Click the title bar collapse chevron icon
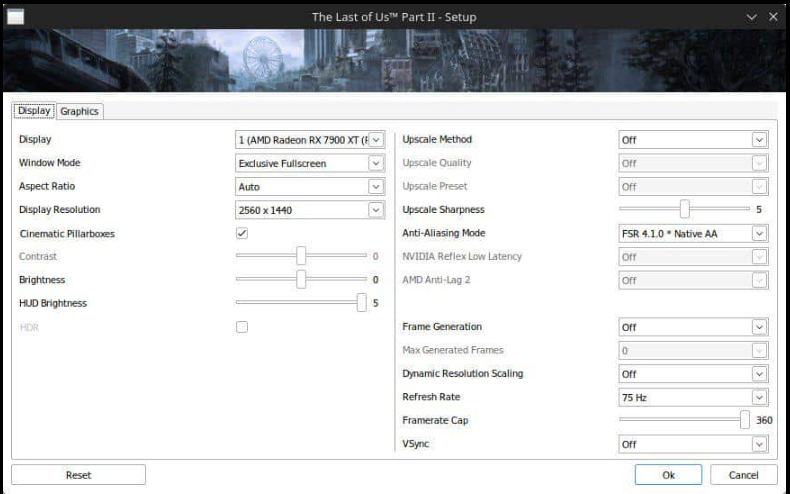 pos(752,17)
